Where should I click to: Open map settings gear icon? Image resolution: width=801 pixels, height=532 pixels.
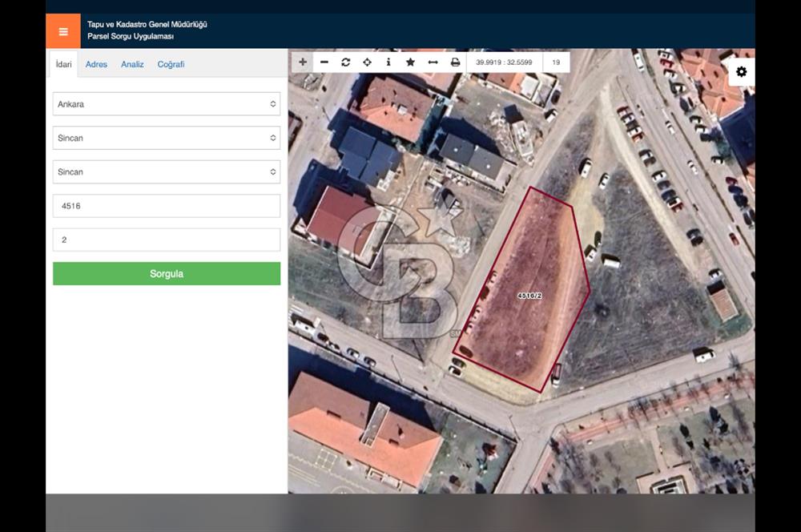coord(741,71)
